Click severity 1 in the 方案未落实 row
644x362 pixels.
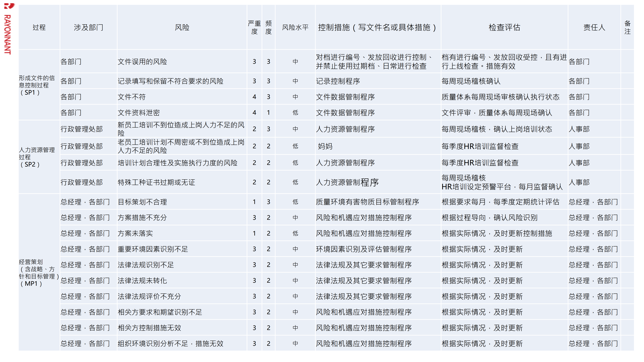click(x=255, y=233)
